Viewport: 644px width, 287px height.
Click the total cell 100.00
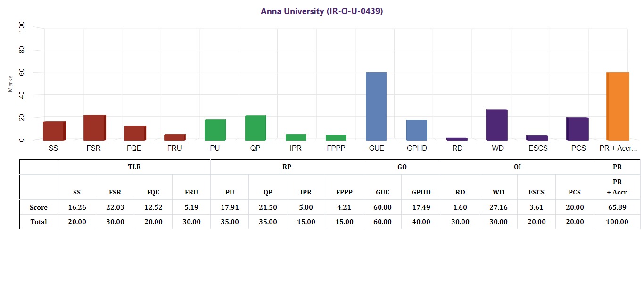617,222
